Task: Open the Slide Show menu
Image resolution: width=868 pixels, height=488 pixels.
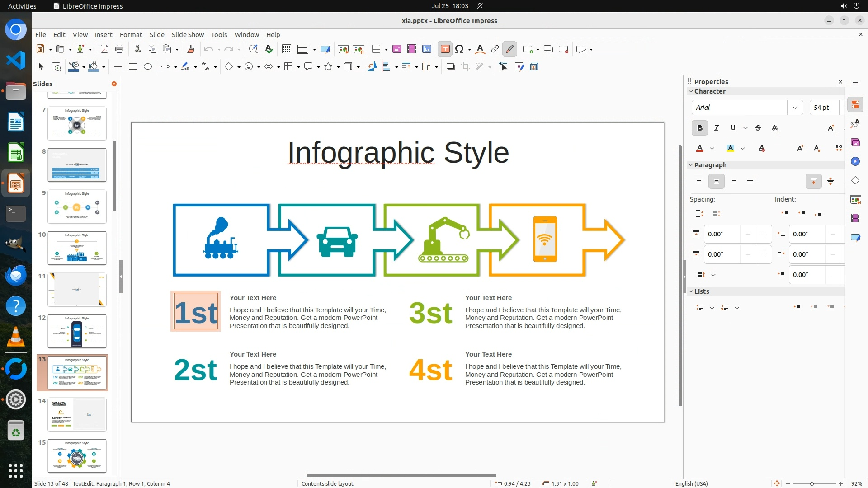Action: point(187,35)
